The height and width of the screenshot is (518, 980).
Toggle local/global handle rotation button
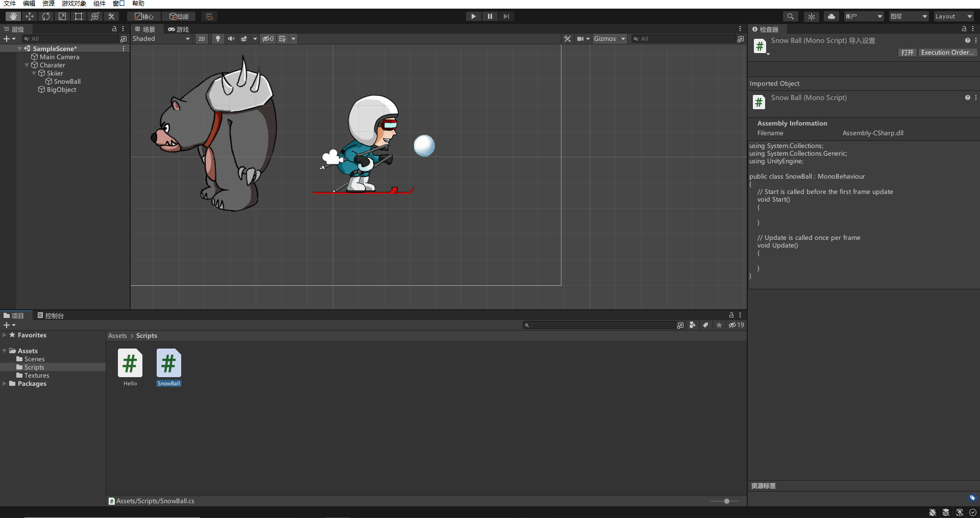(179, 16)
